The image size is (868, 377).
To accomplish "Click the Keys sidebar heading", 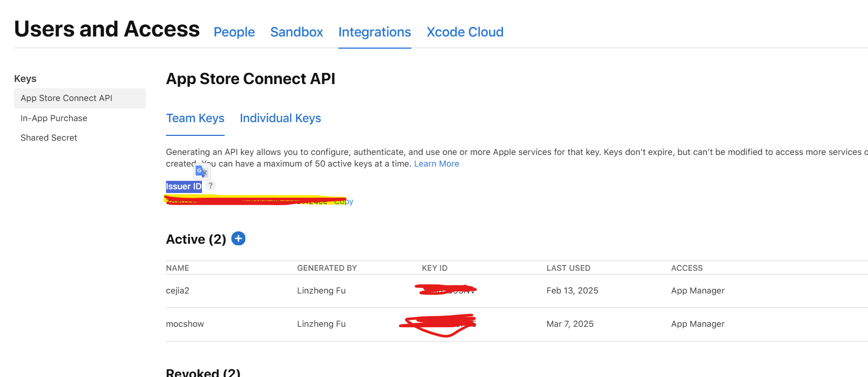I will [25, 79].
